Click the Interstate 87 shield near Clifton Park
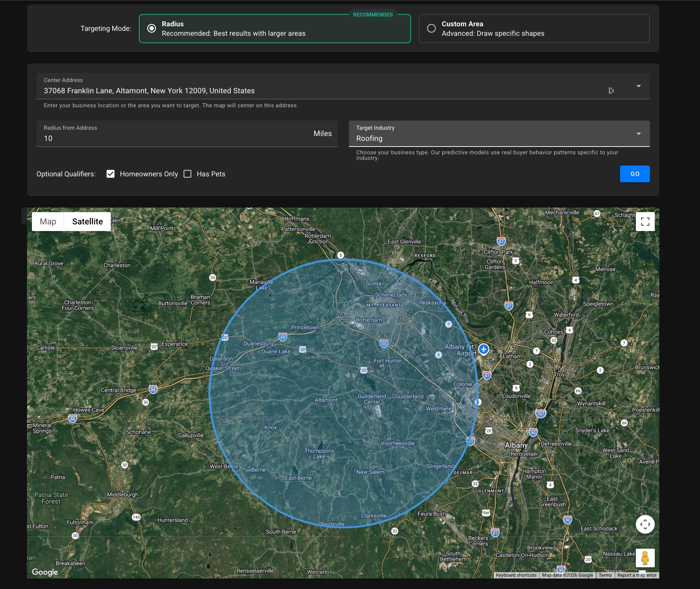This screenshot has width=700, height=589. 500,241
